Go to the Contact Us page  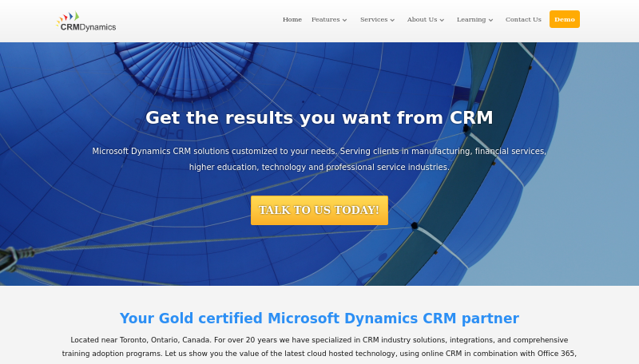(523, 19)
